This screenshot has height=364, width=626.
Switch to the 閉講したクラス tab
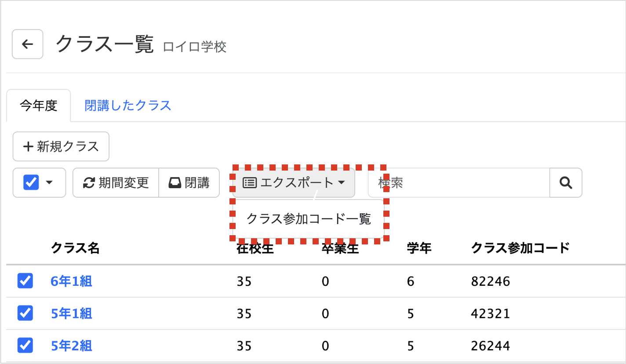click(x=128, y=106)
